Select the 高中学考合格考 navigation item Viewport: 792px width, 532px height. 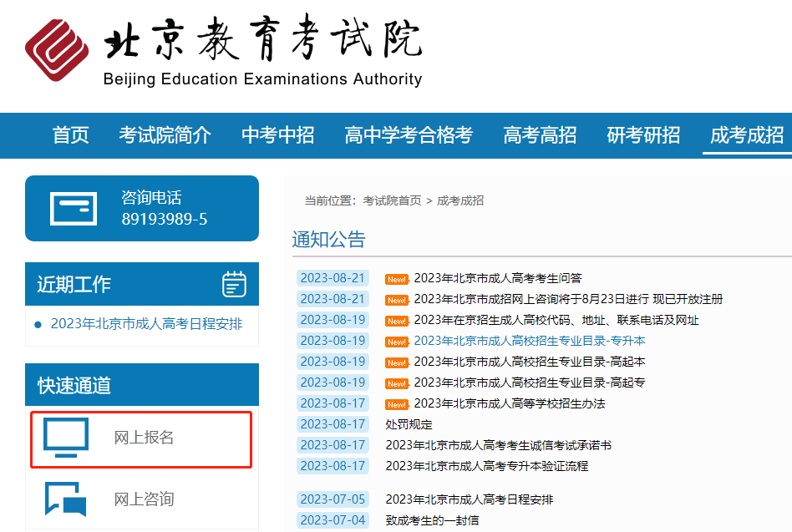(409, 134)
